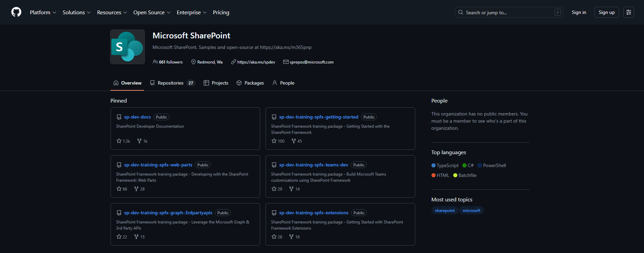The height and width of the screenshot is (253, 644).
Task: View 15 forks of spfx-graph-3rdpartyapis
Action: (139, 237)
